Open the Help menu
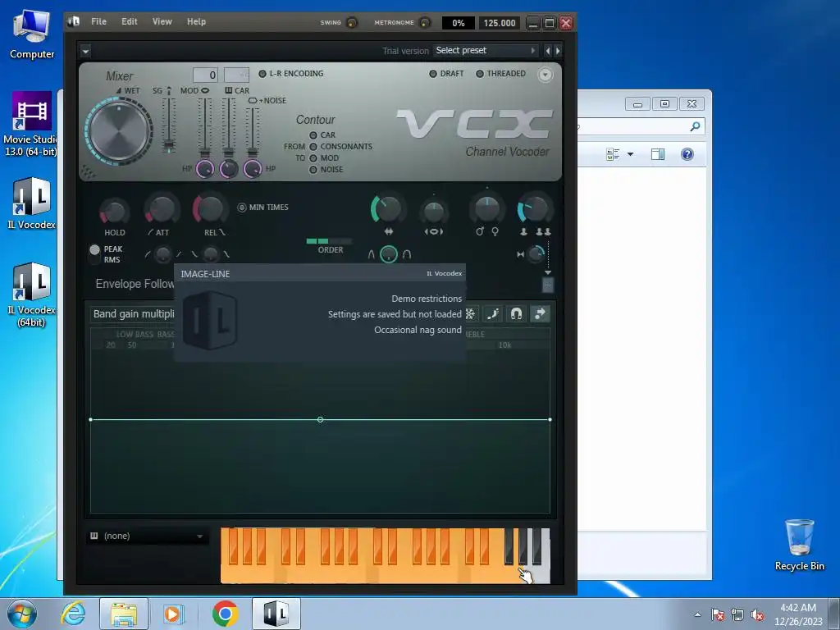 (x=196, y=21)
